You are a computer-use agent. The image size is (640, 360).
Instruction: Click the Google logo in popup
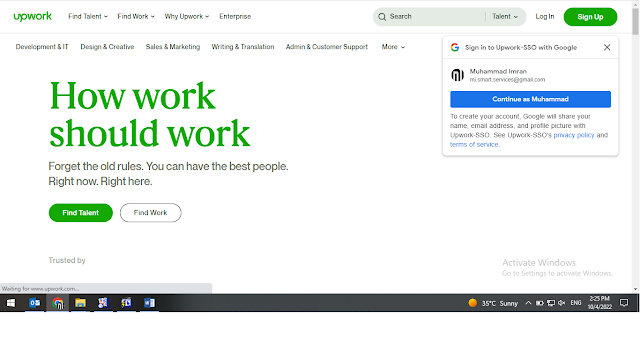click(x=455, y=47)
